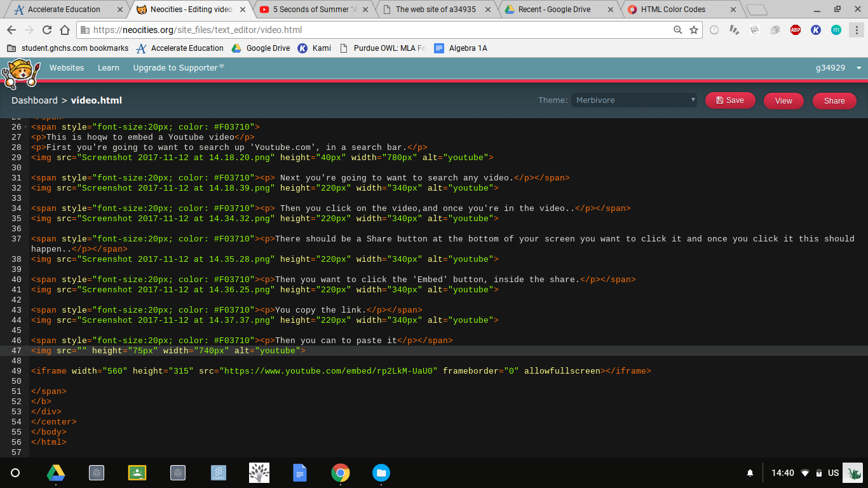Click the iframe code on line 49

pos(341,371)
